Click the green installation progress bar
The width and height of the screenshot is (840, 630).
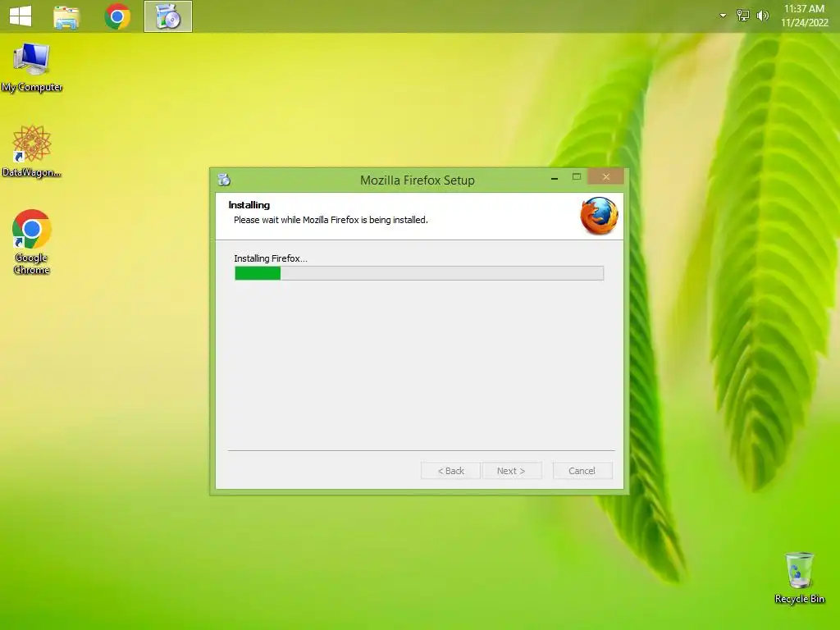pos(419,273)
